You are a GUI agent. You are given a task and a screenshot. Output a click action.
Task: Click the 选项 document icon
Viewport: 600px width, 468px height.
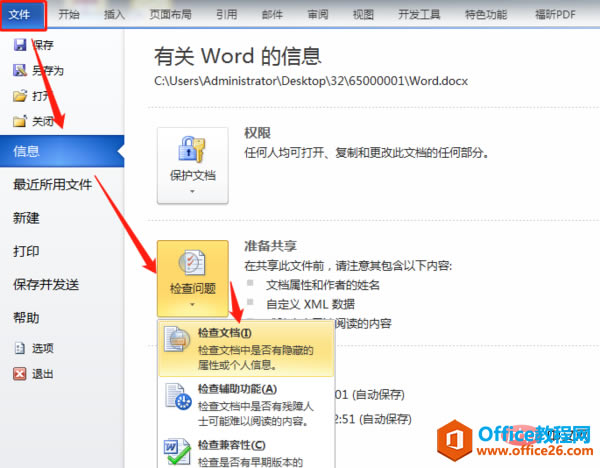coord(20,348)
